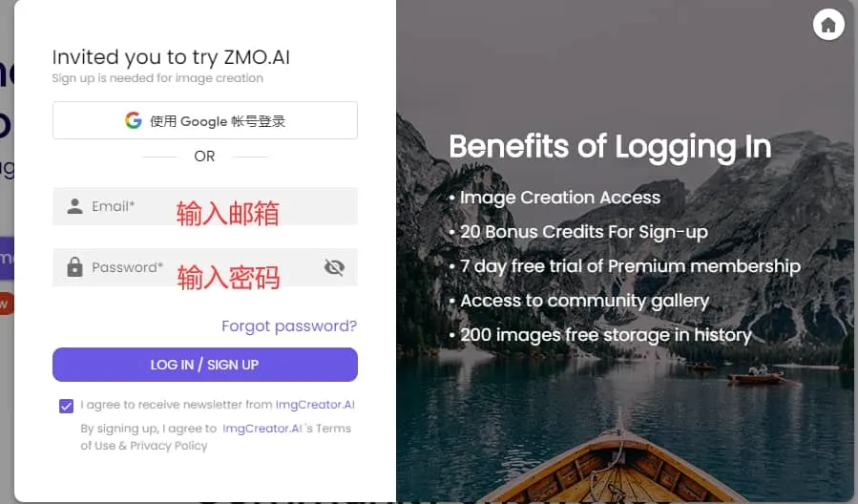
Task: Click the Terms of Use & Privacy Policy text
Action: [216, 436]
